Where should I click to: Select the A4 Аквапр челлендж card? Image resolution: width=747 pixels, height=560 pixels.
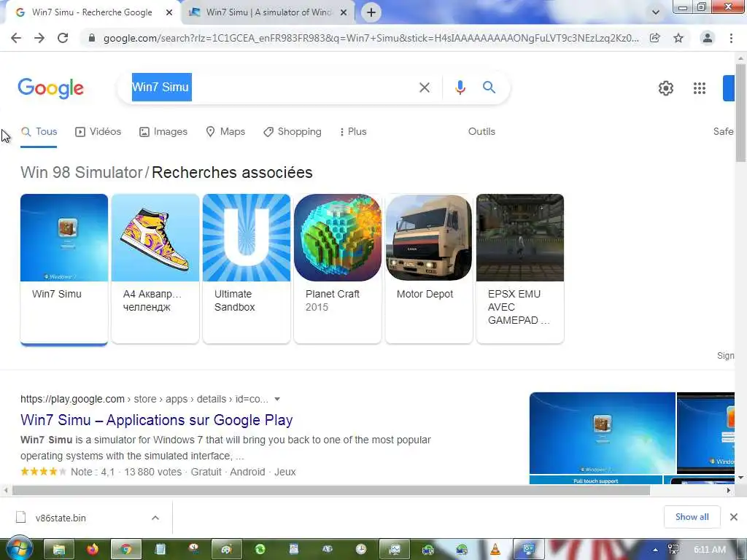[155, 268]
